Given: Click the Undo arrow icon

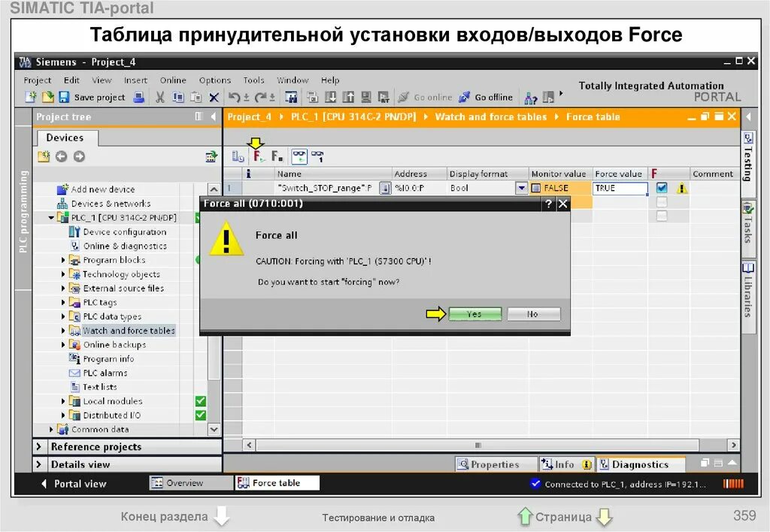Looking at the screenshot, I should tap(235, 97).
